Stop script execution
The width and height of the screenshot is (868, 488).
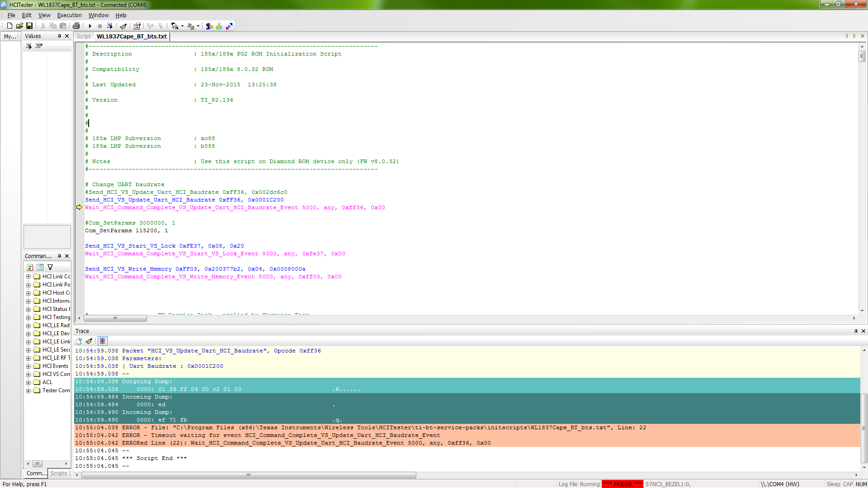coord(99,26)
